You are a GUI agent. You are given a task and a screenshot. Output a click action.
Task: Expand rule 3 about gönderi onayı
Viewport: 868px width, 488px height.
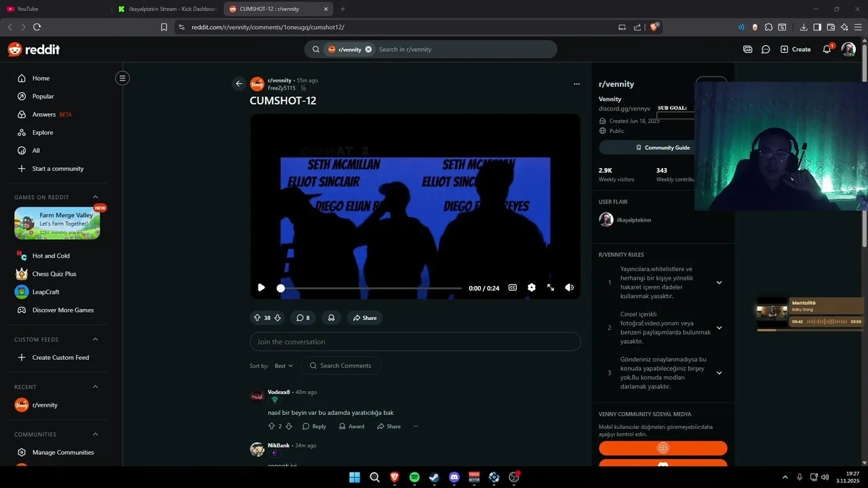point(719,373)
